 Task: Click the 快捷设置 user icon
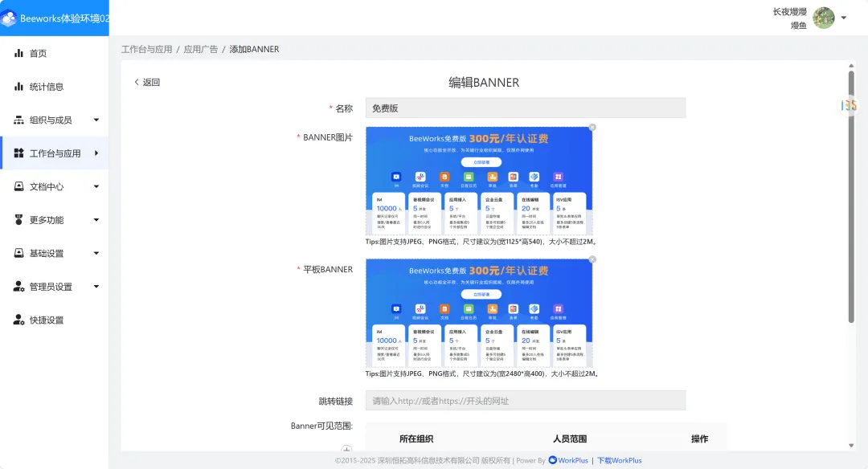click(18, 320)
